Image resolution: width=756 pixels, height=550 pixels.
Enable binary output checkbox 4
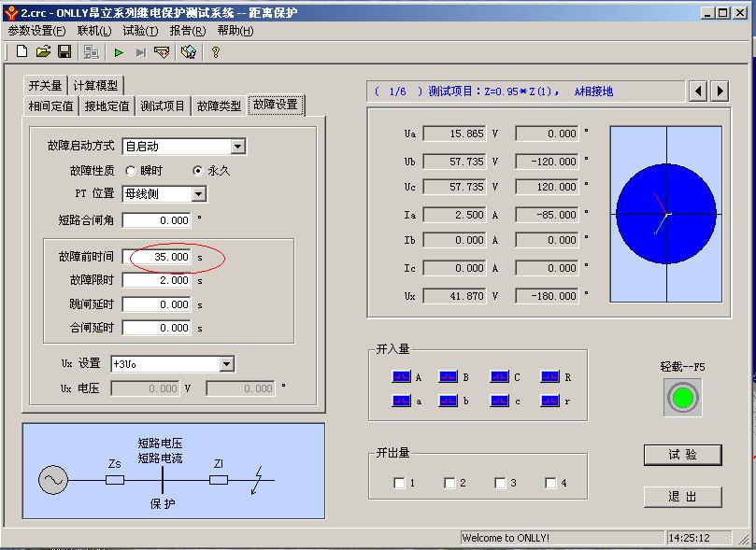click(x=551, y=483)
